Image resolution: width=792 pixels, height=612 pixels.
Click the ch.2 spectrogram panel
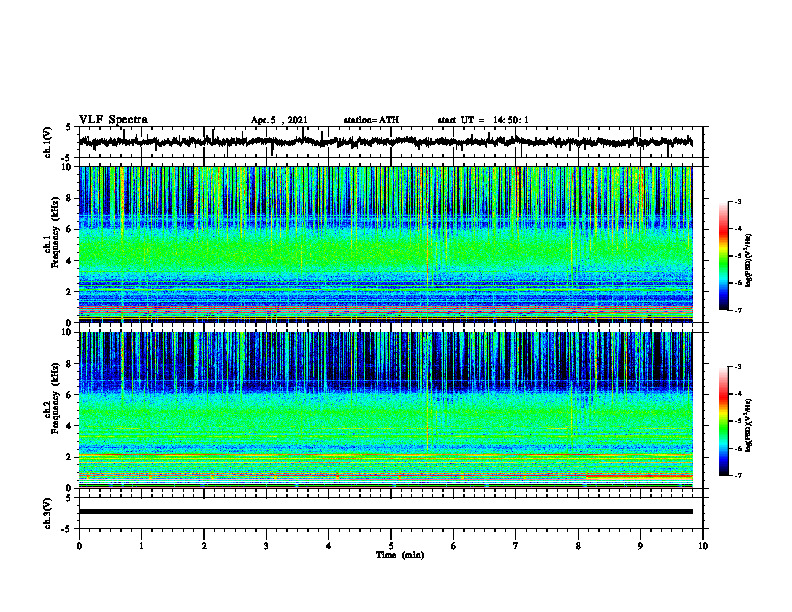(386, 410)
